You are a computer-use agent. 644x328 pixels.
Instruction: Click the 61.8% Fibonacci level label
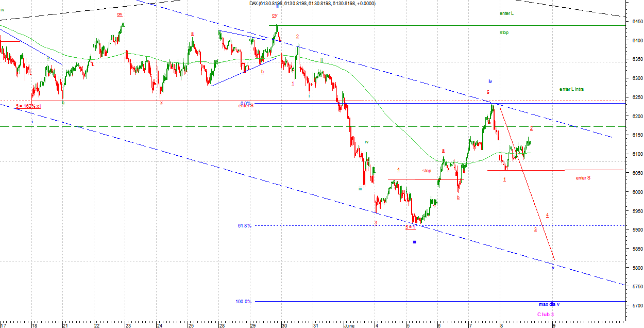[244, 226]
